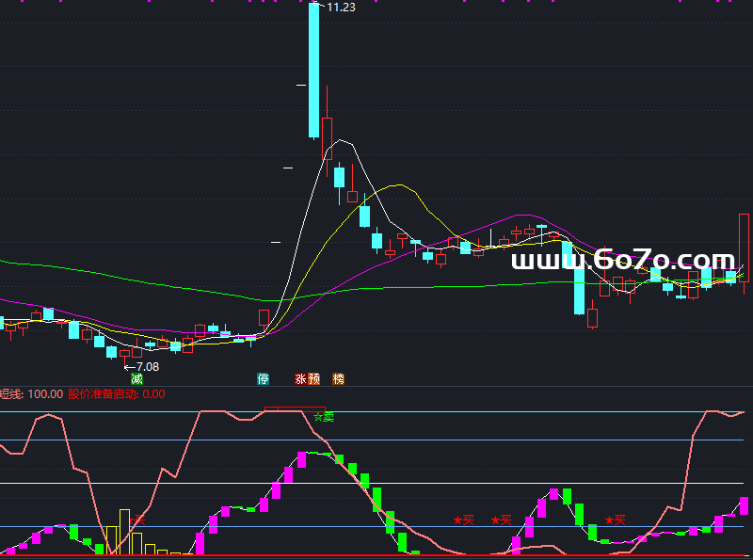Click the red horizontal bracket above ☆卖
This screenshot has width=753, height=560.
click(295, 408)
